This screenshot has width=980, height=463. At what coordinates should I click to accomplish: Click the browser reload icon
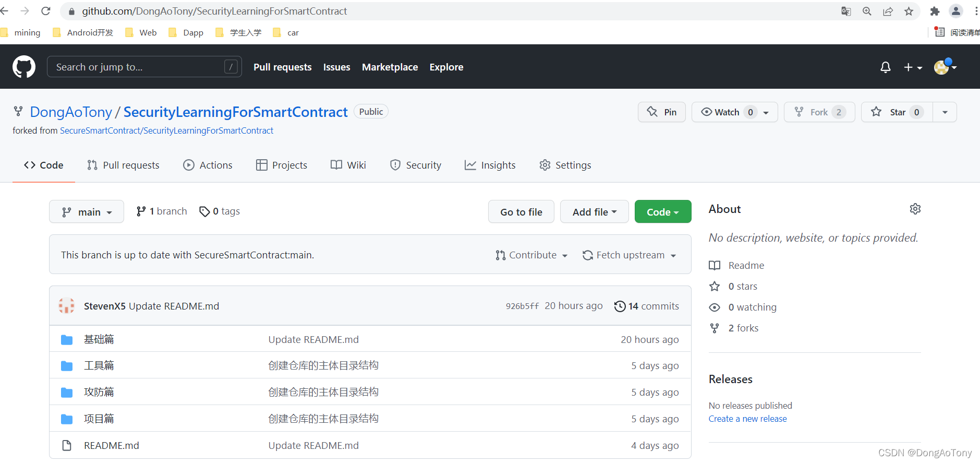point(46,11)
